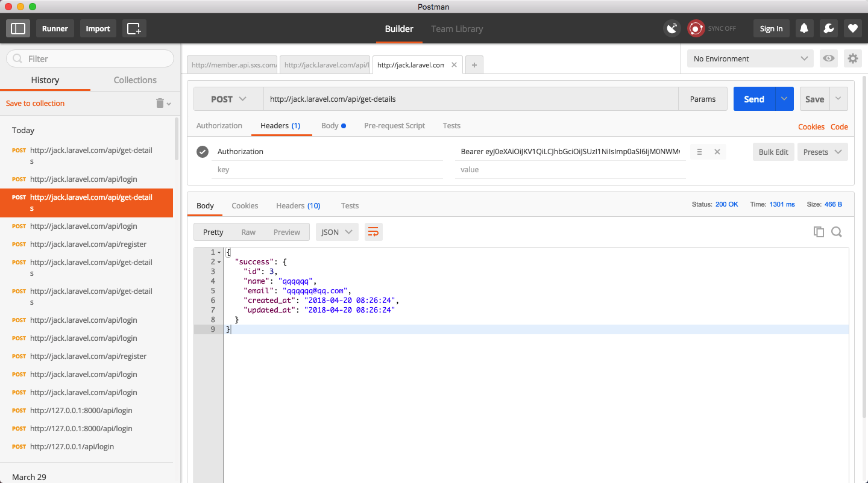Click the Bulk Edit button
The width and height of the screenshot is (868, 483).
click(773, 152)
